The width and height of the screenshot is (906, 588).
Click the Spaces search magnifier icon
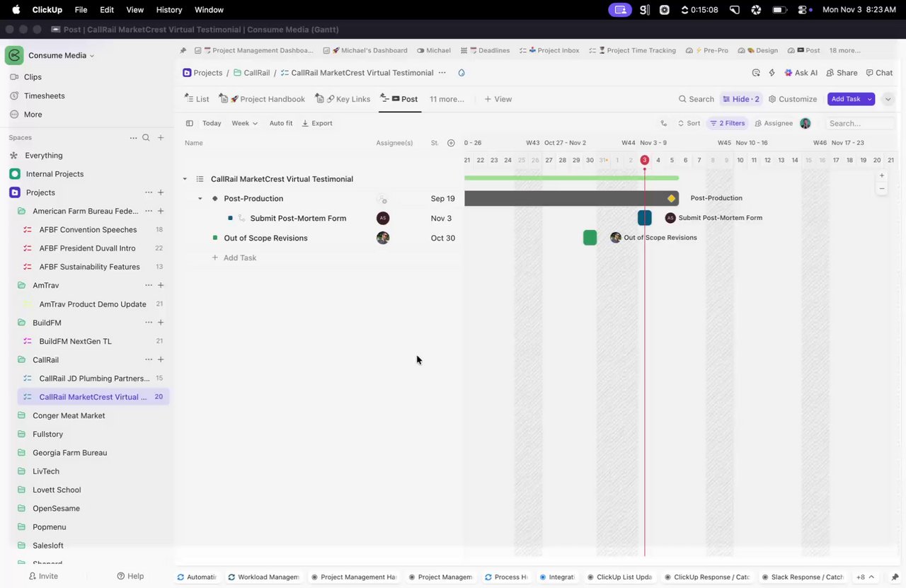146,138
